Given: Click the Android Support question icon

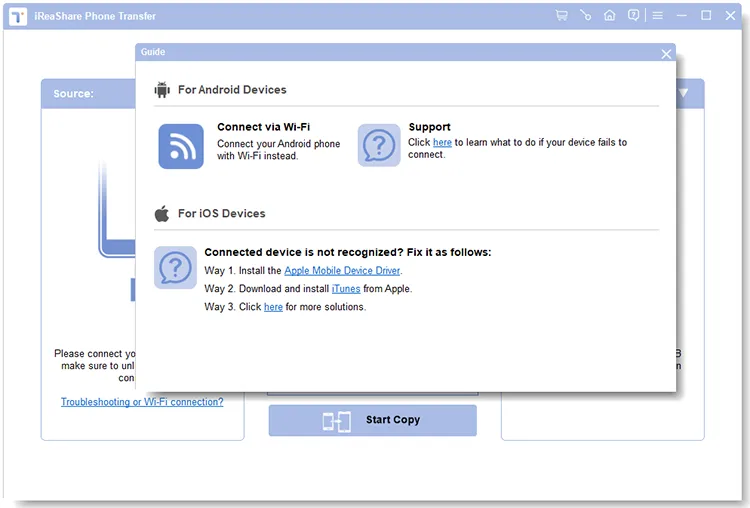Looking at the screenshot, I should click(x=379, y=145).
